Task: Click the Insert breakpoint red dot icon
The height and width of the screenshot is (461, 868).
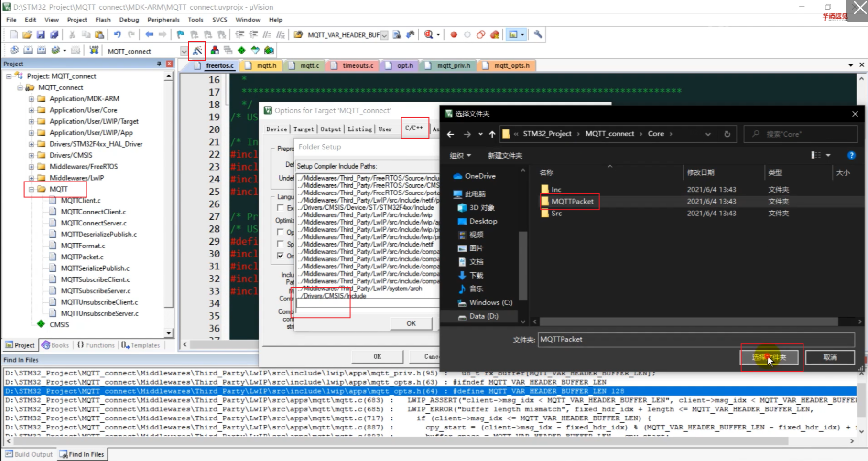Action: click(454, 34)
